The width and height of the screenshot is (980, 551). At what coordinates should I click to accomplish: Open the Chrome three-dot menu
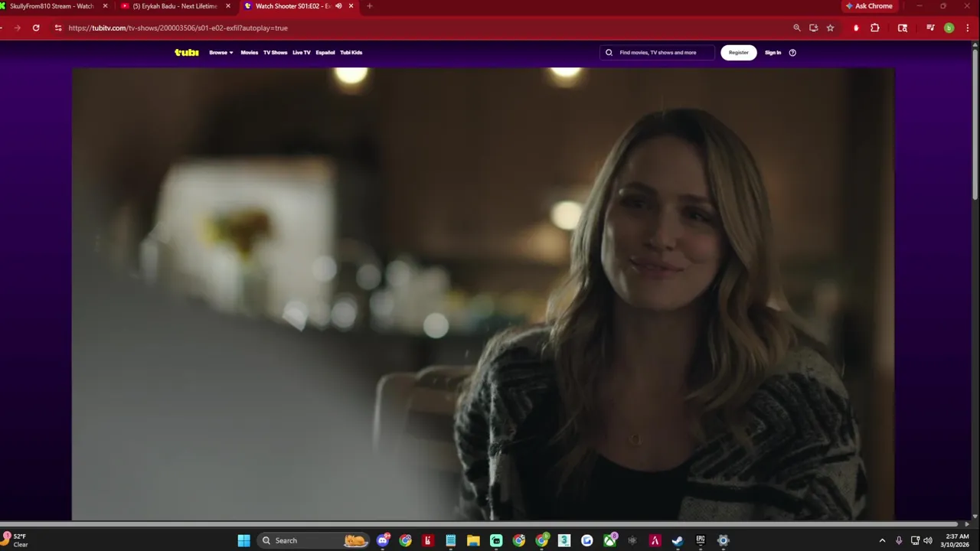tap(969, 28)
